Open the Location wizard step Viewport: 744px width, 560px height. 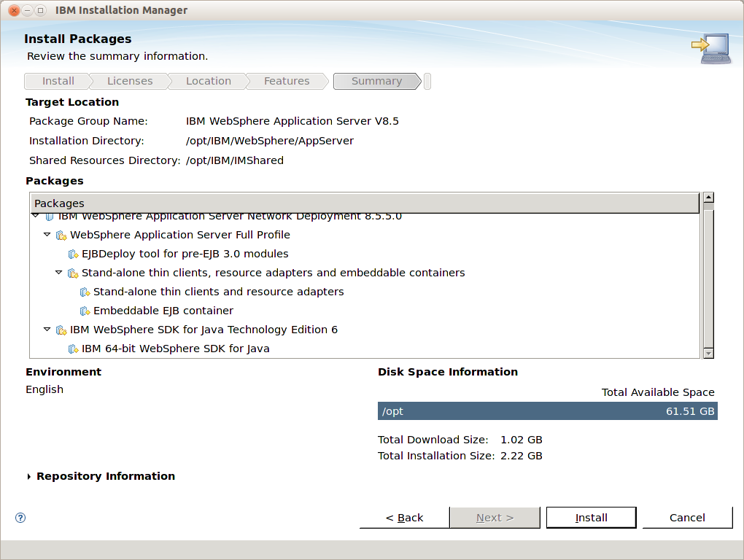(209, 81)
